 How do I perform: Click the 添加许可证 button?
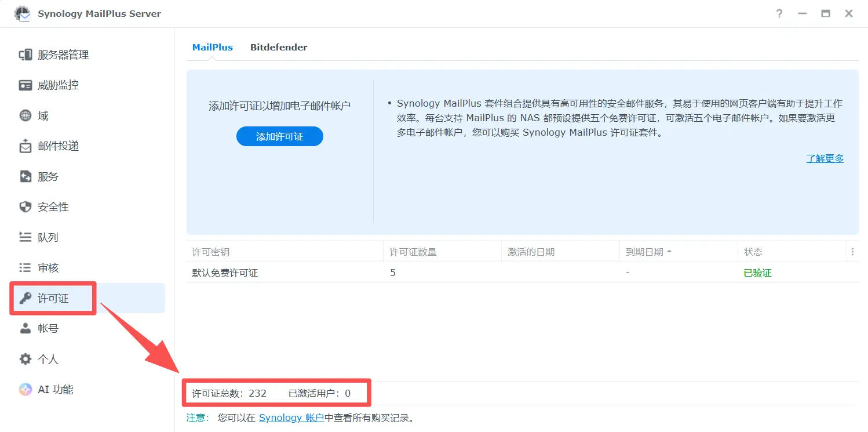279,136
